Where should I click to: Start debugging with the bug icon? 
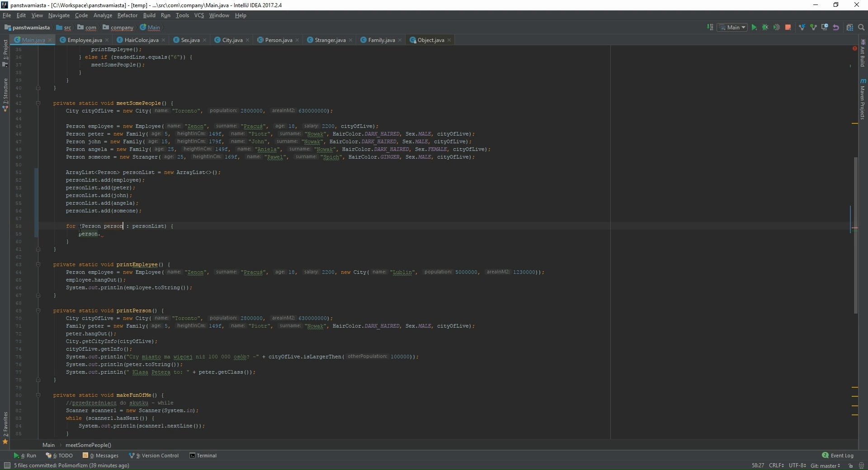click(x=765, y=28)
